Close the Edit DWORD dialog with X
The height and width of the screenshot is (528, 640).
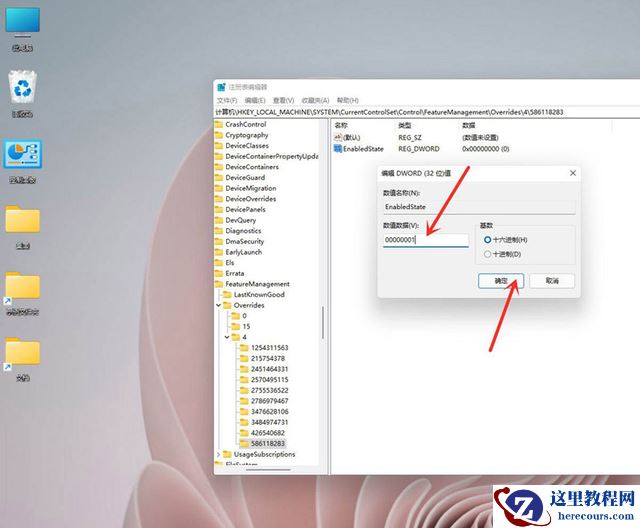click(573, 173)
